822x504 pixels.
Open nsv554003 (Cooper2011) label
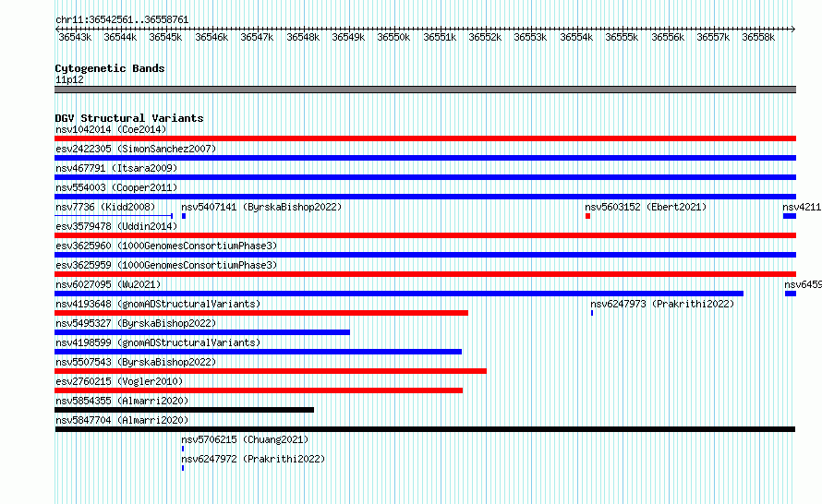pos(116,187)
